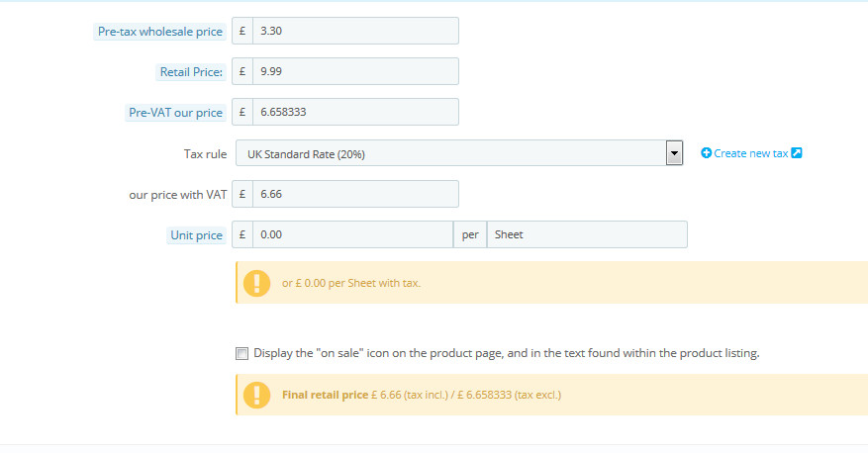Screen dimensions: 868x453
Task: Focus the Retail Price field showing 9.99
Action: click(x=355, y=71)
